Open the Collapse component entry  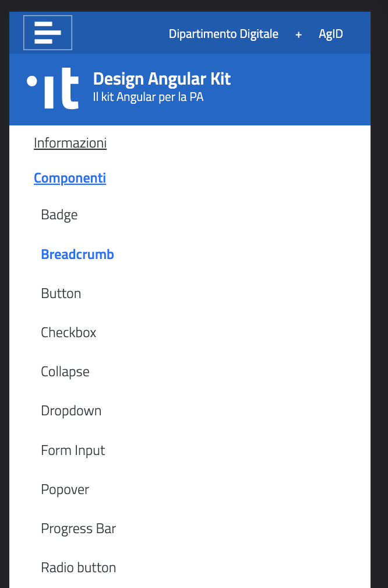65,372
